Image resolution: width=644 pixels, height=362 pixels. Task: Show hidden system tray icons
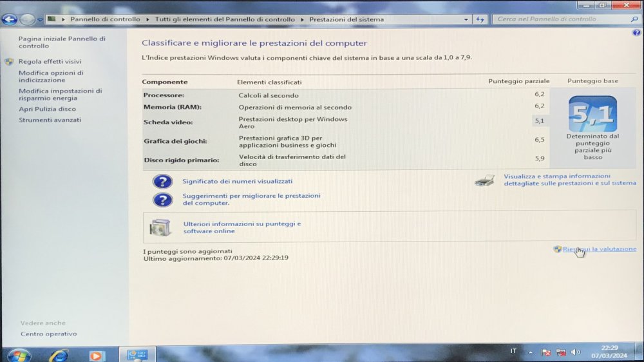(531, 352)
